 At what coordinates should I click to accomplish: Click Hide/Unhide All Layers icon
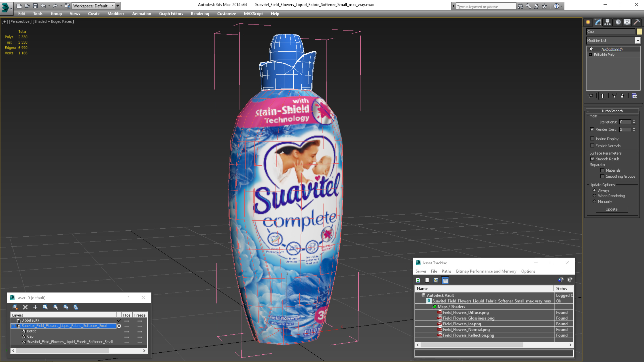(66, 307)
